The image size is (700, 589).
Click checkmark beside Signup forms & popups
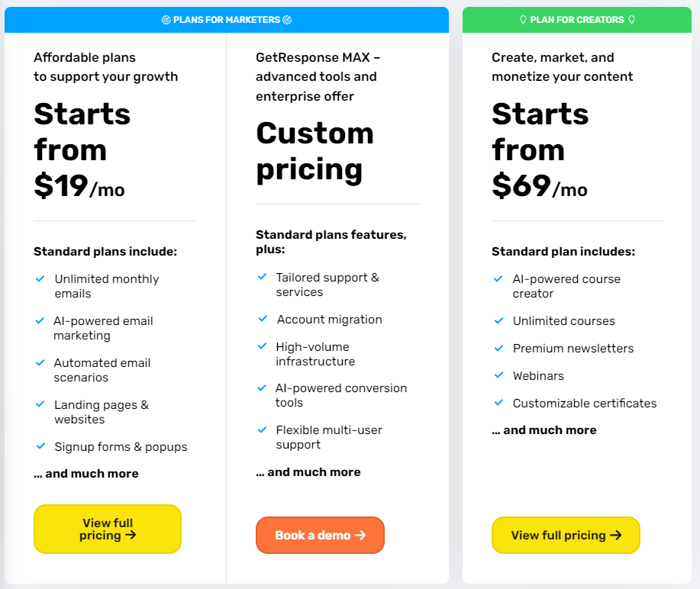coord(40,446)
